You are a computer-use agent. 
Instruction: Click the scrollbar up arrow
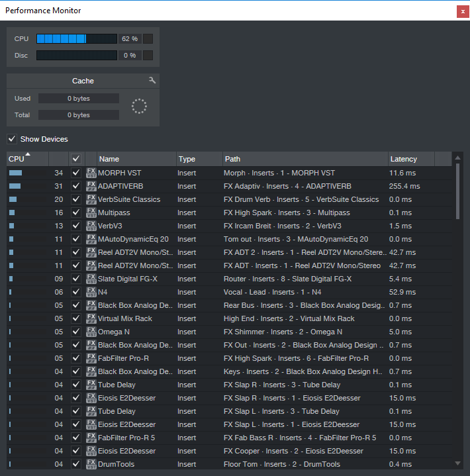point(457,158)
